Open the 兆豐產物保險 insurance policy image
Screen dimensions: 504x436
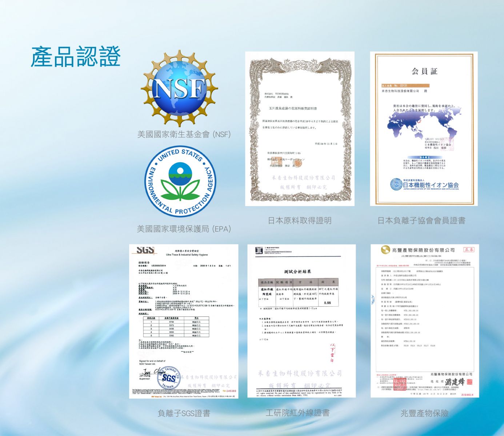point(425,321)
